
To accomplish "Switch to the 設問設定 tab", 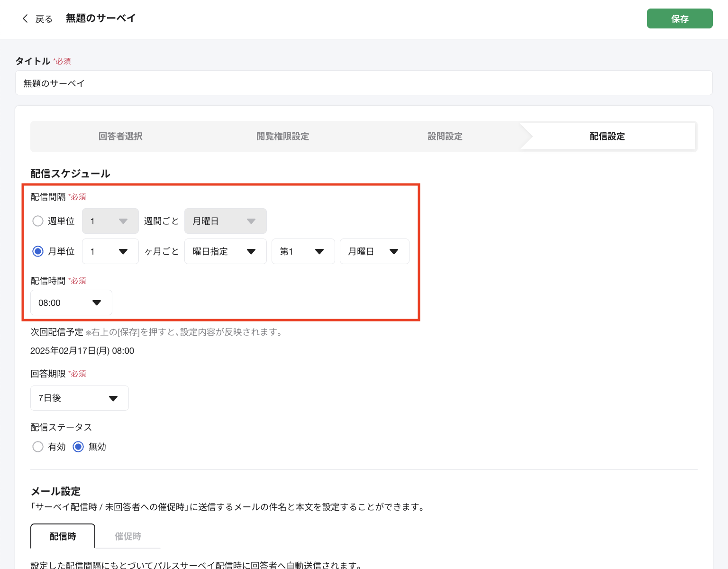I will 445,136.
